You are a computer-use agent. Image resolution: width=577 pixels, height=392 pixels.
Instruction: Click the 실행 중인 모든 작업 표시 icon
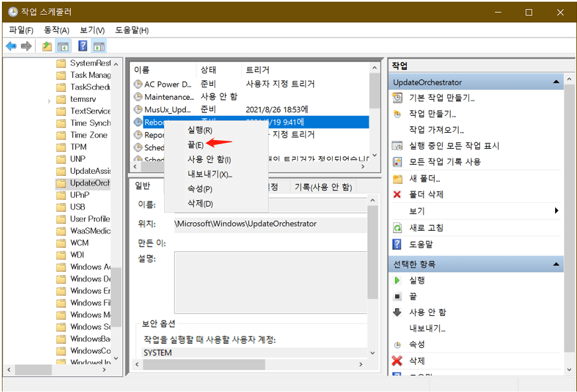point(396,145)
